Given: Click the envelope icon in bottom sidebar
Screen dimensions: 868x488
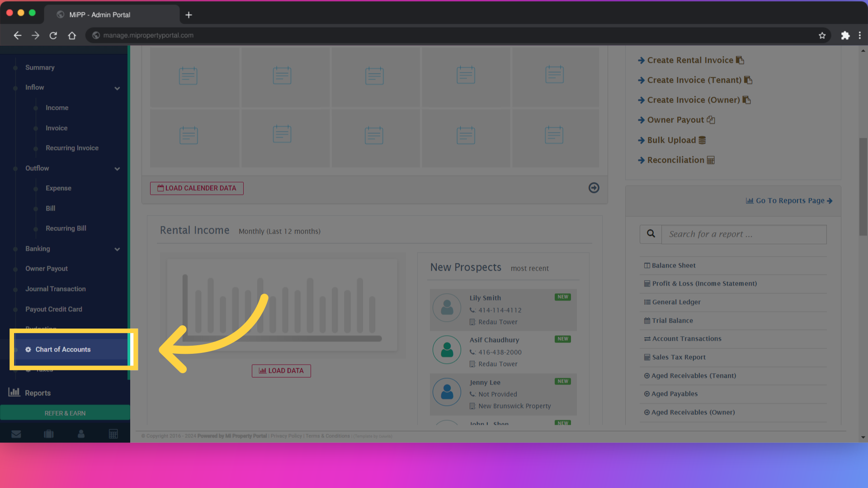Looking at the screenshot, I should click(x=16, y=434).
